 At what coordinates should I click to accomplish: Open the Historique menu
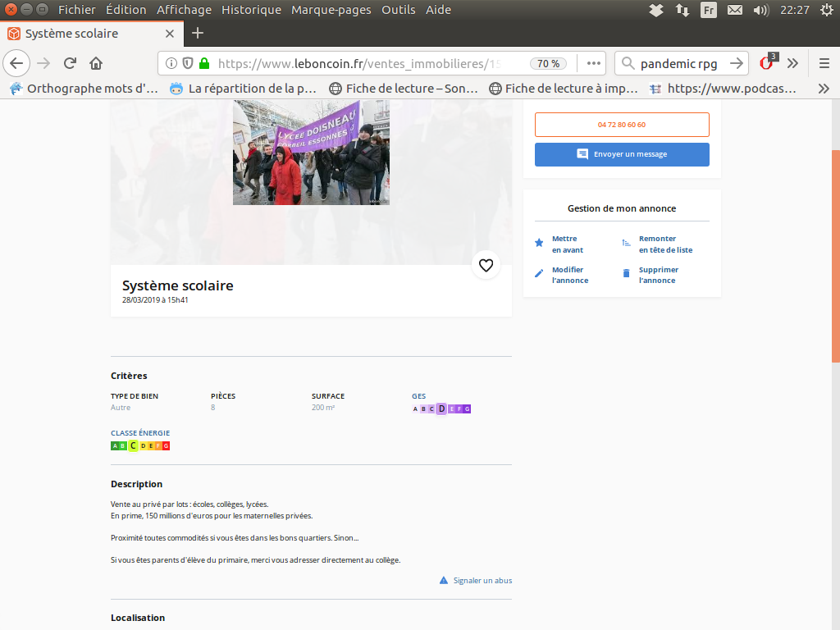click(x=251, y=10)
